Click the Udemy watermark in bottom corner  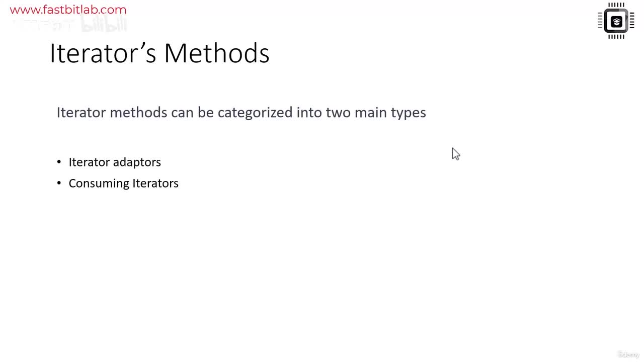pos(628,354)
